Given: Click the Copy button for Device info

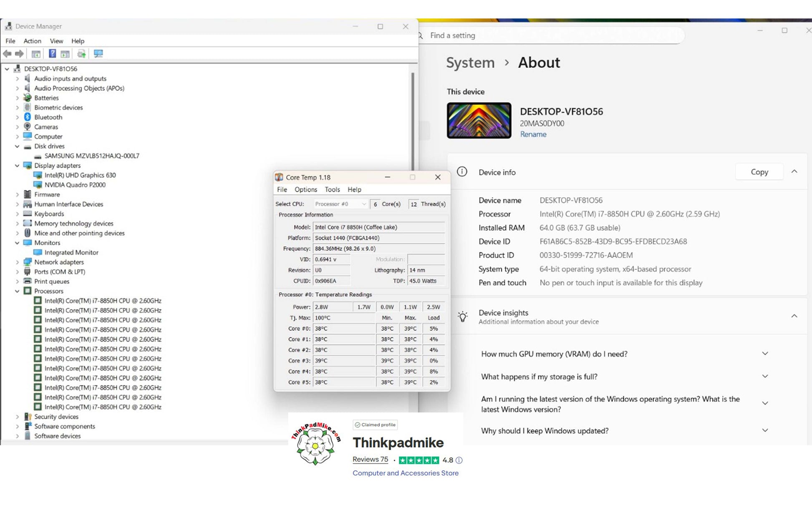Looking at the screenshot, I should coord(759,172).
